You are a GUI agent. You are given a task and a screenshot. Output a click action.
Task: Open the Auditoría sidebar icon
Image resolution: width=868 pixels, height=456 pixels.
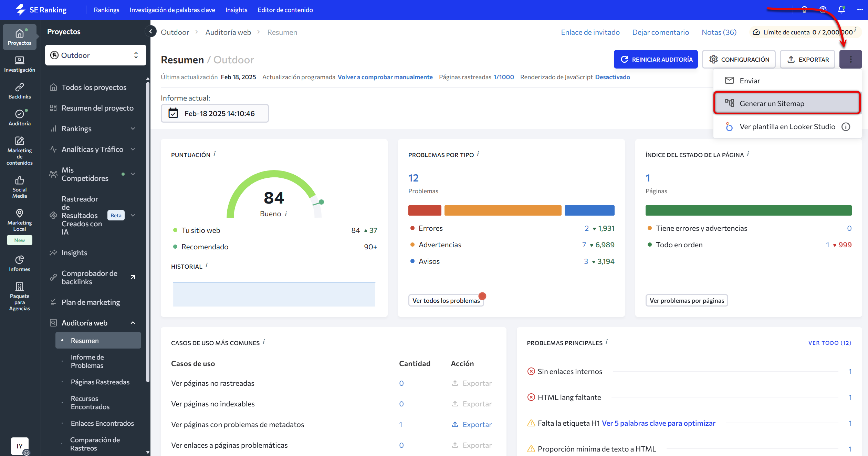[20, 118]
